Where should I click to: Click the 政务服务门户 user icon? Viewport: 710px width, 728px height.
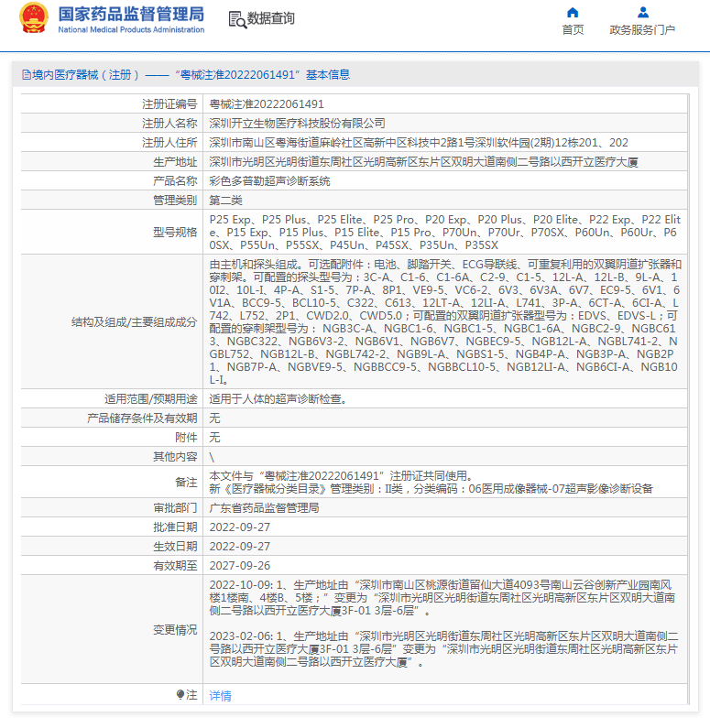tap(643, 12)
